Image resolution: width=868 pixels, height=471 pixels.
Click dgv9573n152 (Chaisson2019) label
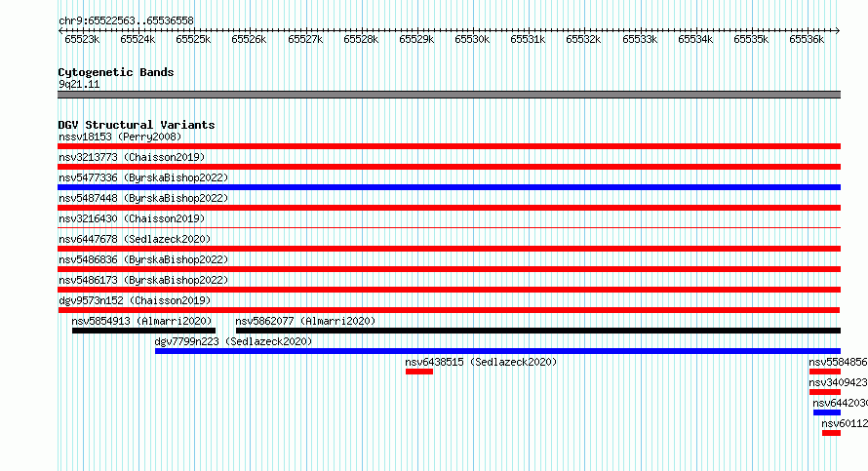tap(135, 300)
